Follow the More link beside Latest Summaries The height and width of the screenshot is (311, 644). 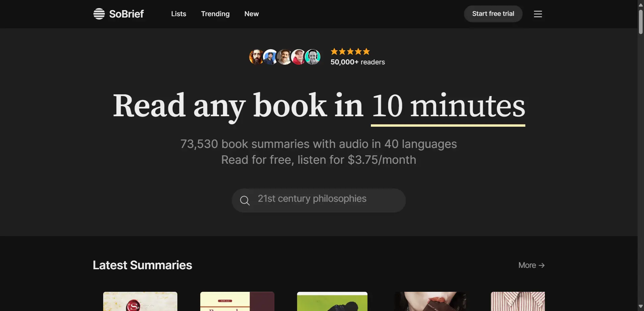click(x=531, y=265)
